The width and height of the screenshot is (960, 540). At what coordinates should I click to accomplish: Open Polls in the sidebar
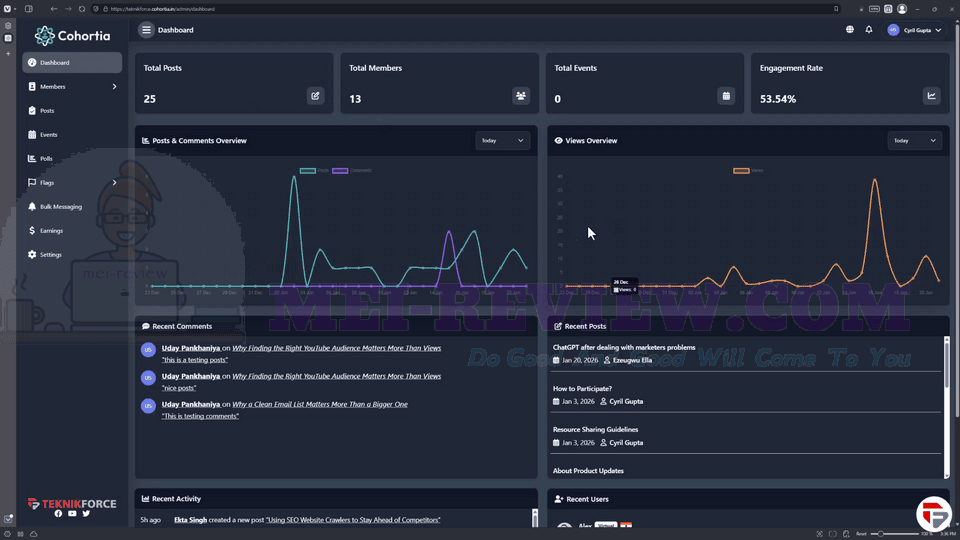72,159
